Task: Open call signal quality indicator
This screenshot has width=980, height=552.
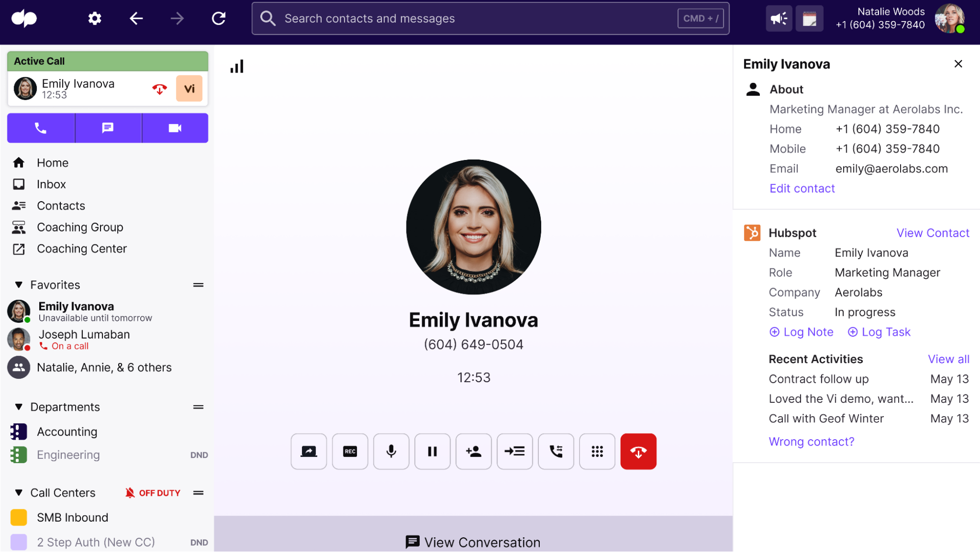Action: point(237,67)
